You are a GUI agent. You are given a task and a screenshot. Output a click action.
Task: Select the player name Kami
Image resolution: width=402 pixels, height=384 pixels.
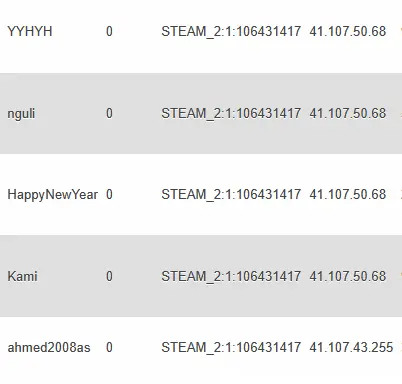click(x=22, y=276)
